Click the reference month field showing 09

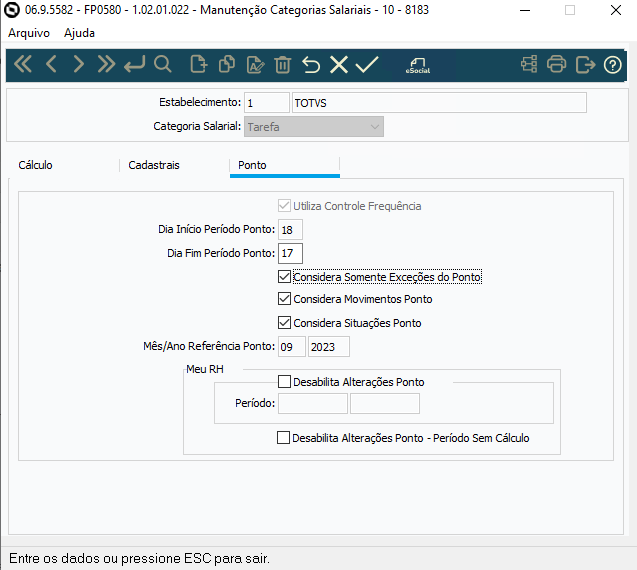pyautogui.click(x=292, y=347)
